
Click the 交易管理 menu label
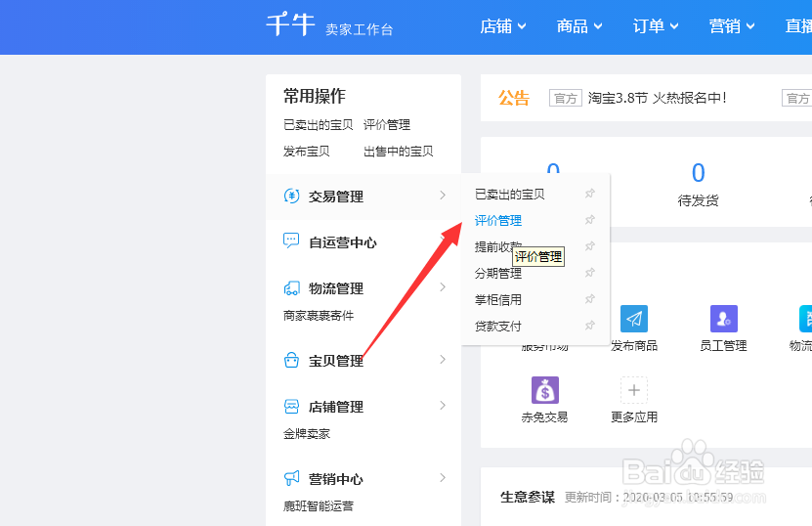(x=336, y=197)
